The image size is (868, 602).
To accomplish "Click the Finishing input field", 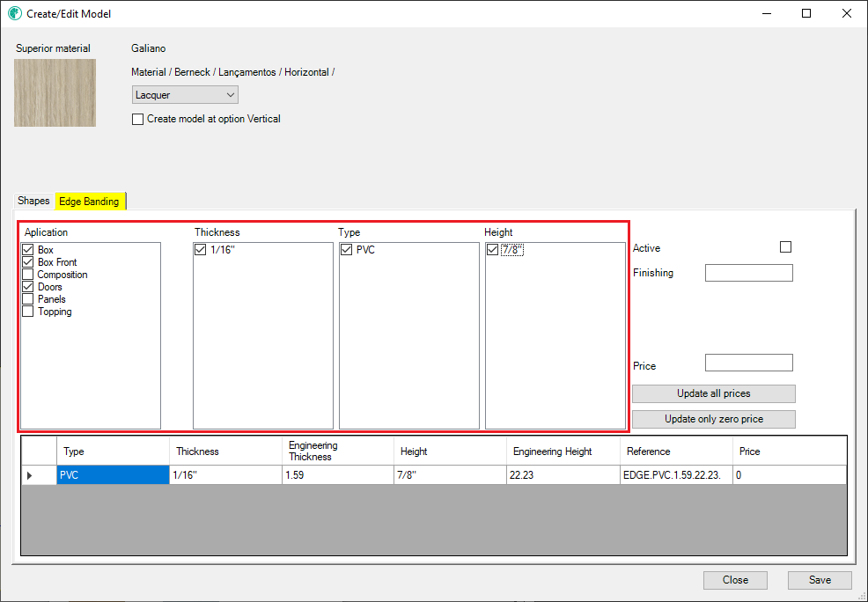I will (x=749, y=273).
